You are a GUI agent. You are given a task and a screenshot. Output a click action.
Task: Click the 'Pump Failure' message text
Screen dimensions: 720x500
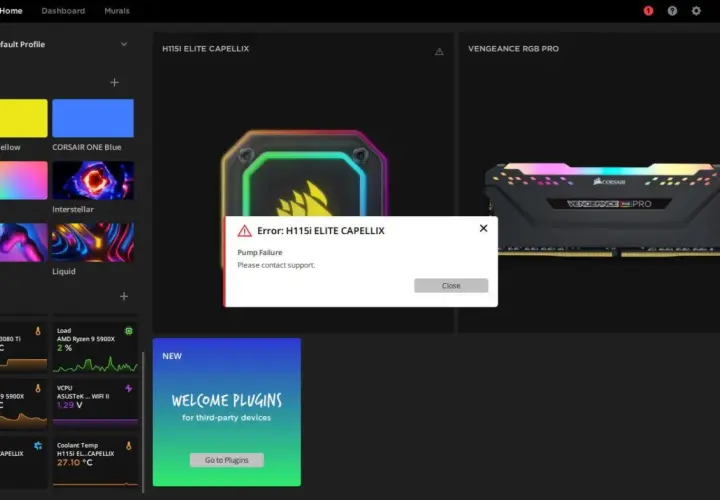(x=260, y=252)
